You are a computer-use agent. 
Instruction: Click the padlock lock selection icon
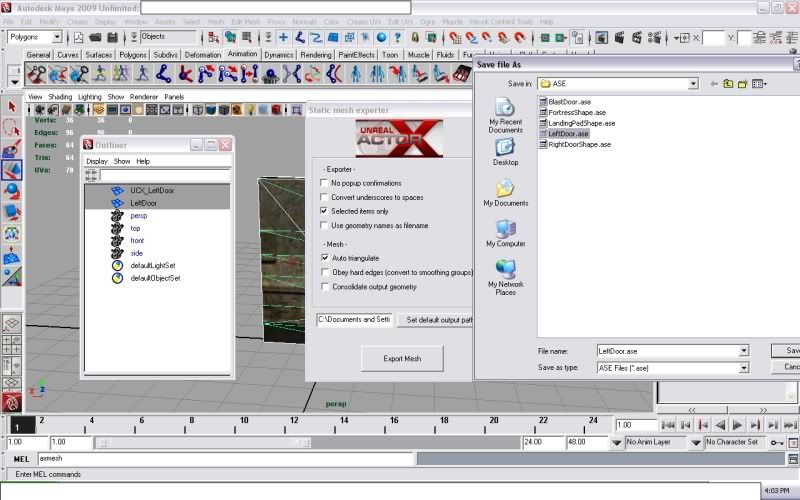[x=415, y=37]
